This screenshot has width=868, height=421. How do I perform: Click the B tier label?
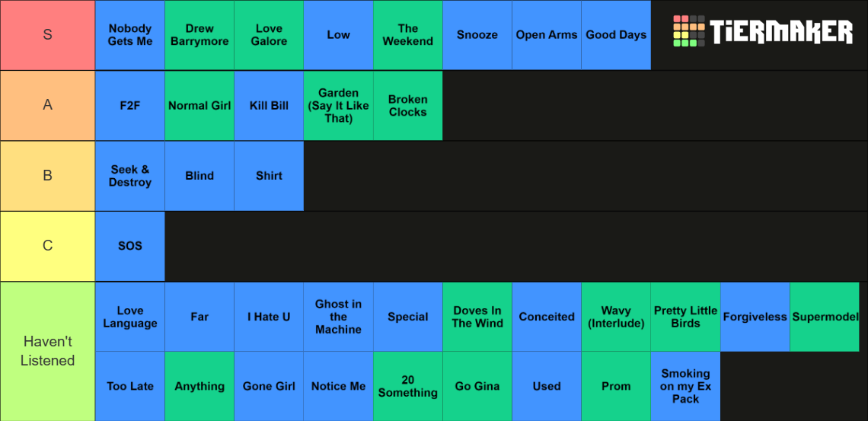(x=48, y=175)
